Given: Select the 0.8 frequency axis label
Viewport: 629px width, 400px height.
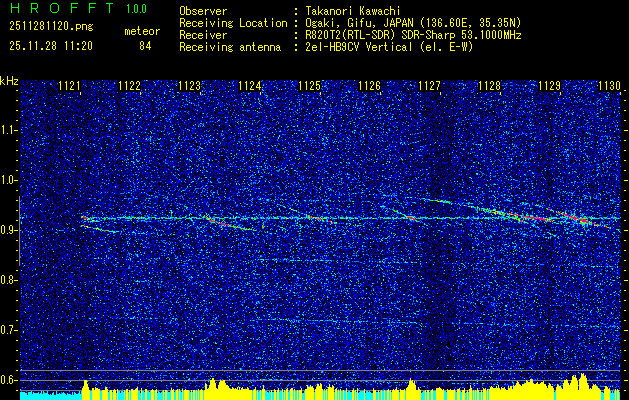Looking at the screenshot, I should tap(7, 280).
